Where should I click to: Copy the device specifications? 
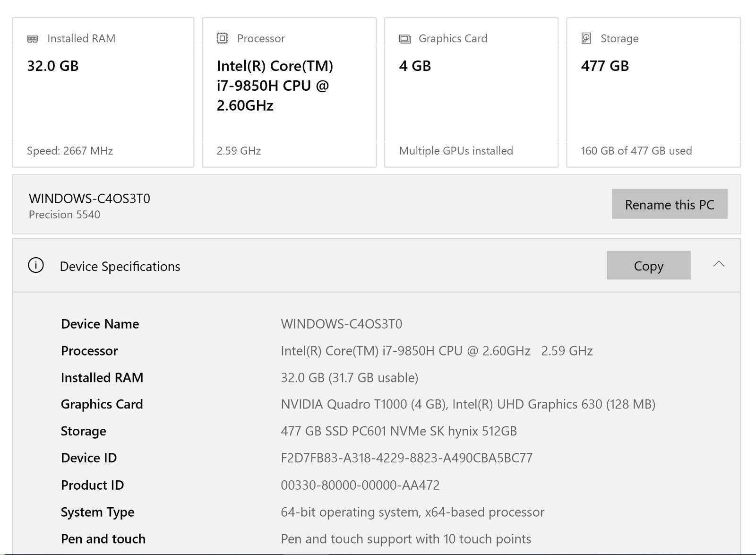point(648,265)
